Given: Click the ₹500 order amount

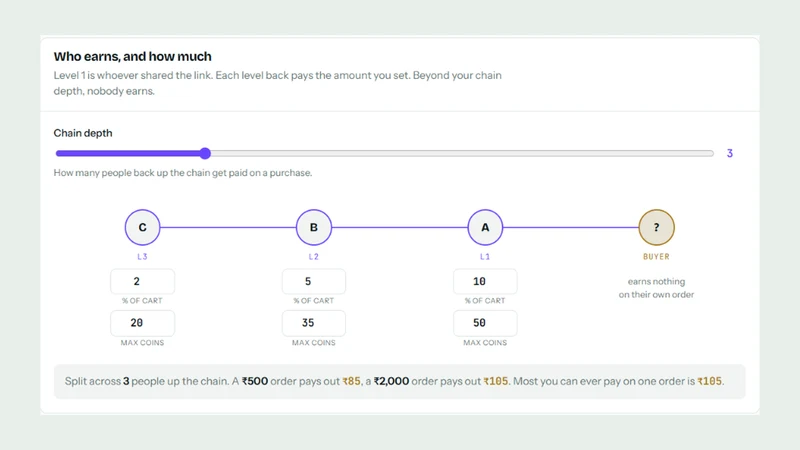Looking at the screenshot, I should tap(255, 381).
